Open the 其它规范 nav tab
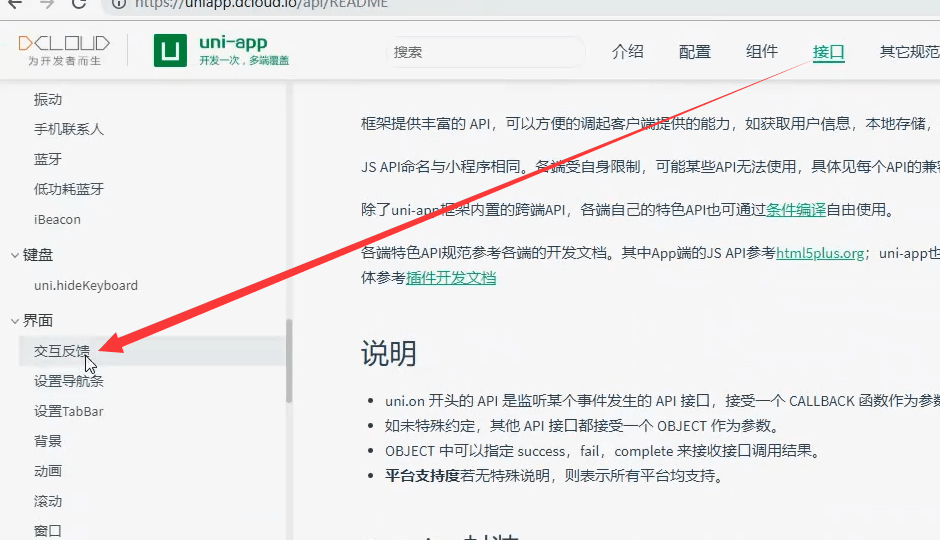Screen dimensions: 940x540 (x=909, y=52)
